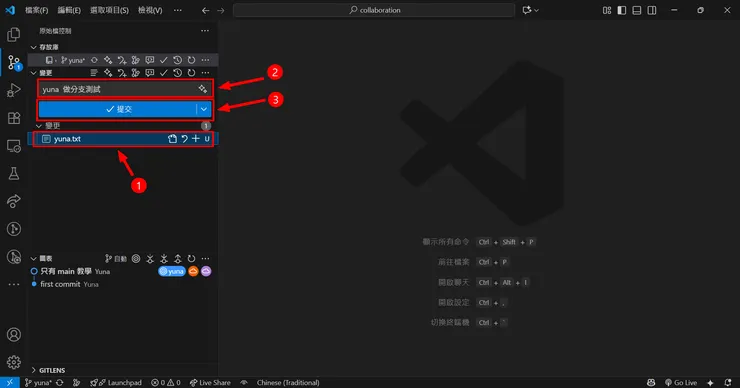Click refresh icon in 圖表 graph header
The width and height of the screenshot is (740, 388).
pyautogui.click(x=191, y=259)
